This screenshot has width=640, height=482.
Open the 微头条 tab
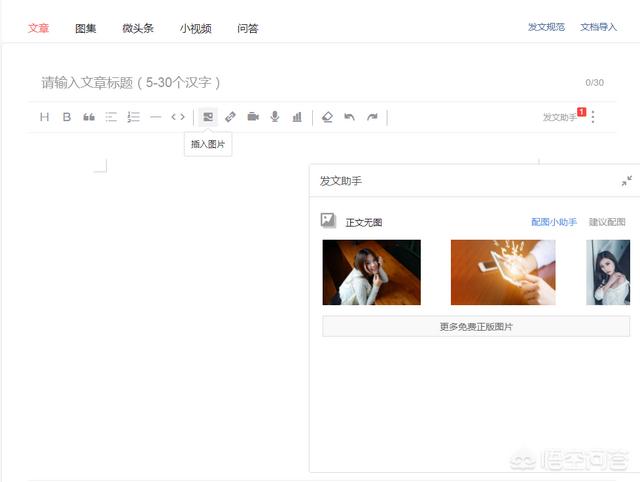(x=138, y=28)
